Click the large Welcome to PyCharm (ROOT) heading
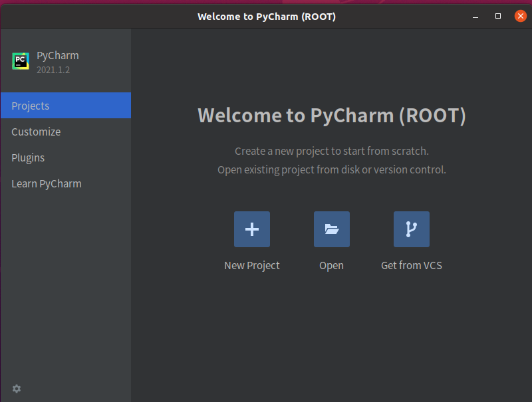This screenshot has height=402, width=532. [331, 116]
